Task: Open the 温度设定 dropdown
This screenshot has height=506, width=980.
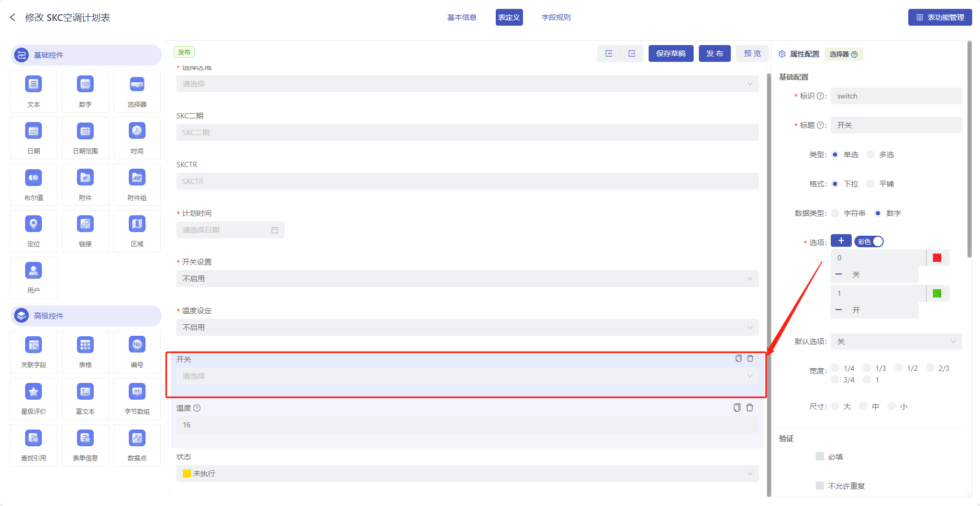Action: click(467, 327)
